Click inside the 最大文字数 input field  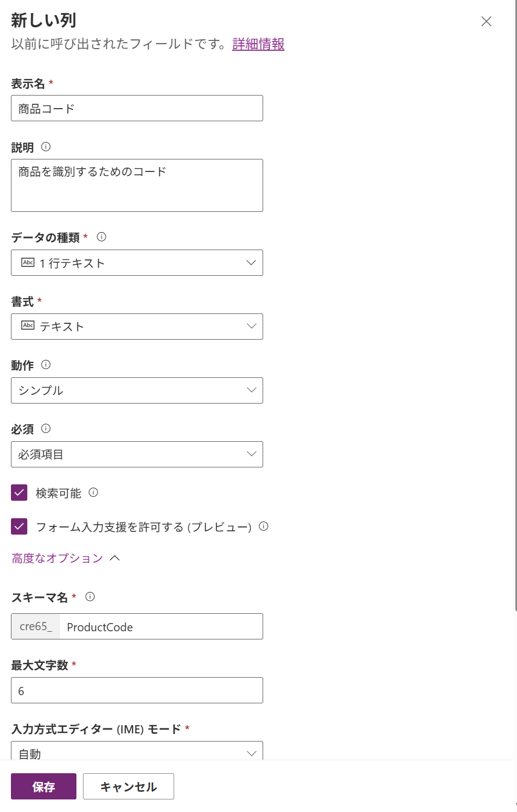click(136, 690)
